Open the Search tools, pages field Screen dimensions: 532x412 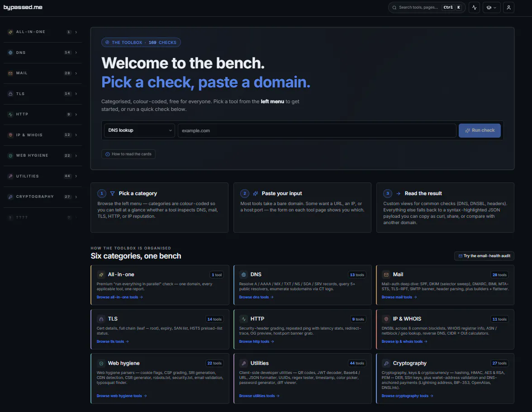(427, 8)
